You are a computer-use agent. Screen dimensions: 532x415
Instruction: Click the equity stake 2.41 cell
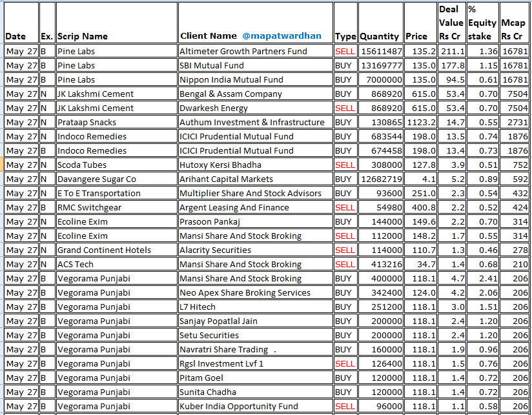483,279
